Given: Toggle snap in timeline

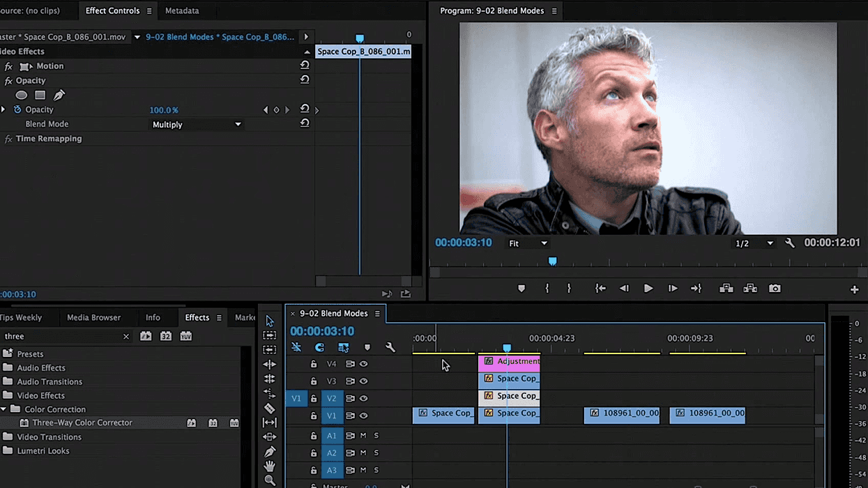Looking at the screenshot, I should (319, 347).
